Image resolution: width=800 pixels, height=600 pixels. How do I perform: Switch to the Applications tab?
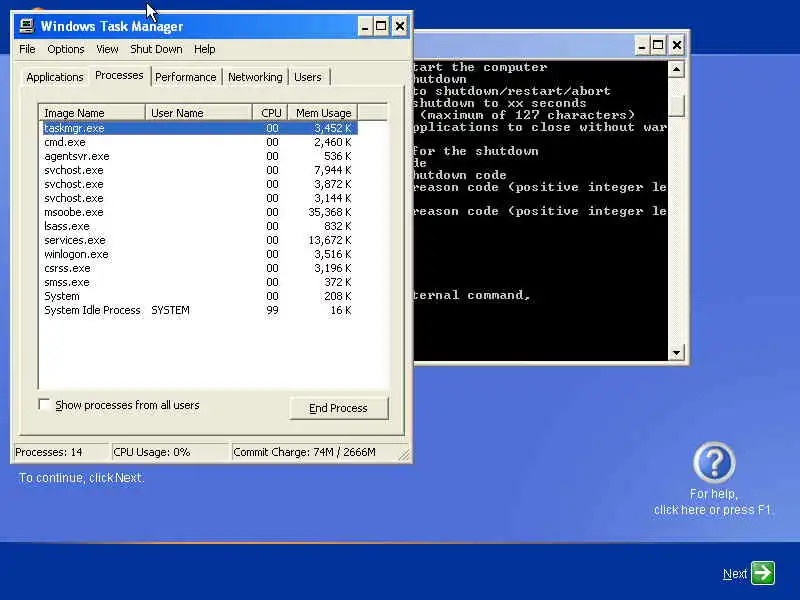[x=55, y=77]
